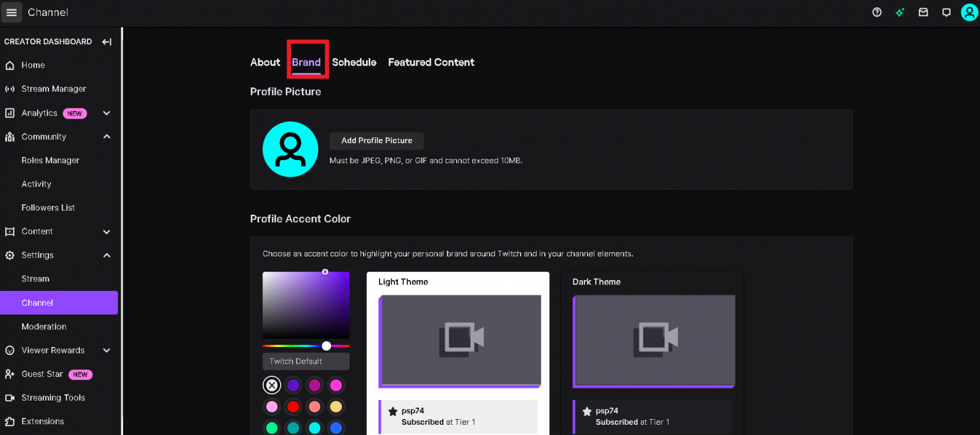
Task: Expand the Analytics section
Action: pos(107,113)
